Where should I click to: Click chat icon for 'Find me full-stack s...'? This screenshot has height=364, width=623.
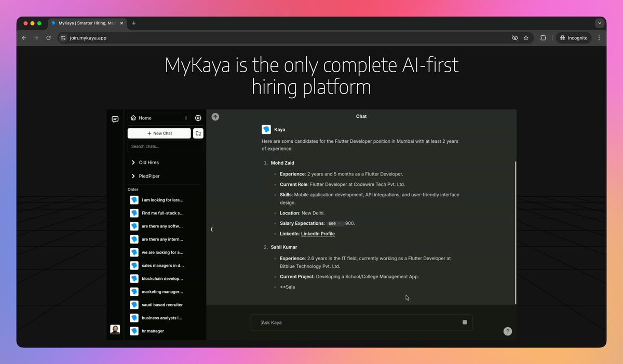click(x=134, y=213)
